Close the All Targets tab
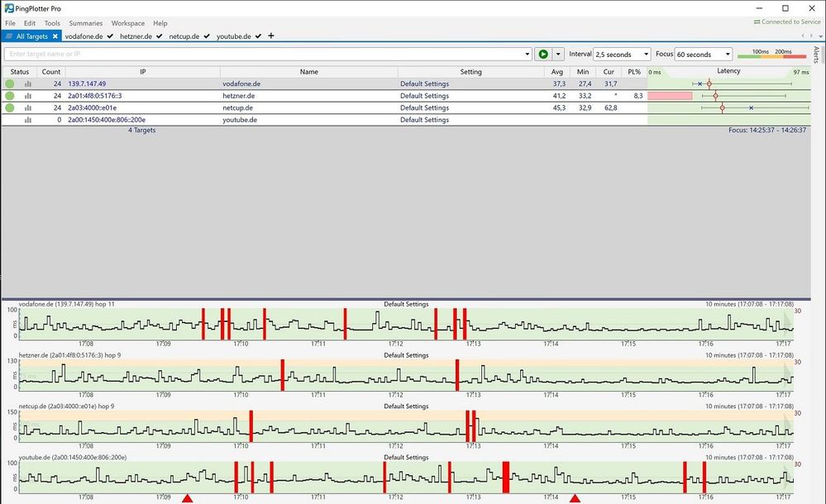This screenshot has height=504, width=826. point(55,36)
